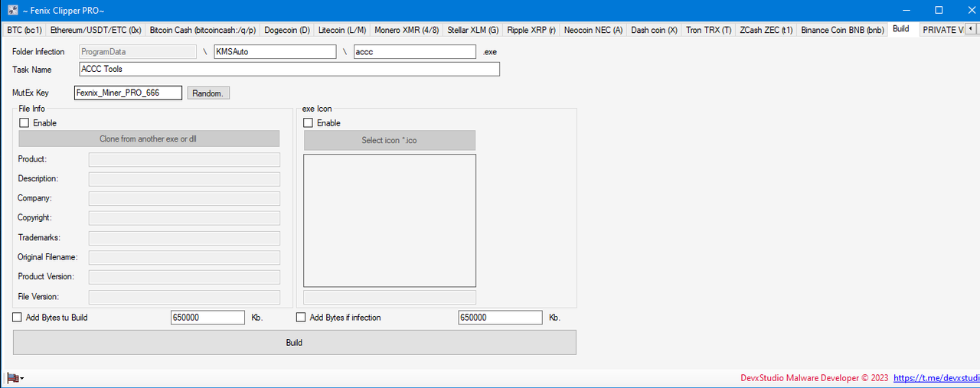
Task: Enable the File Info checkbox
Action: pyautogui.click(x=24, y=122)
